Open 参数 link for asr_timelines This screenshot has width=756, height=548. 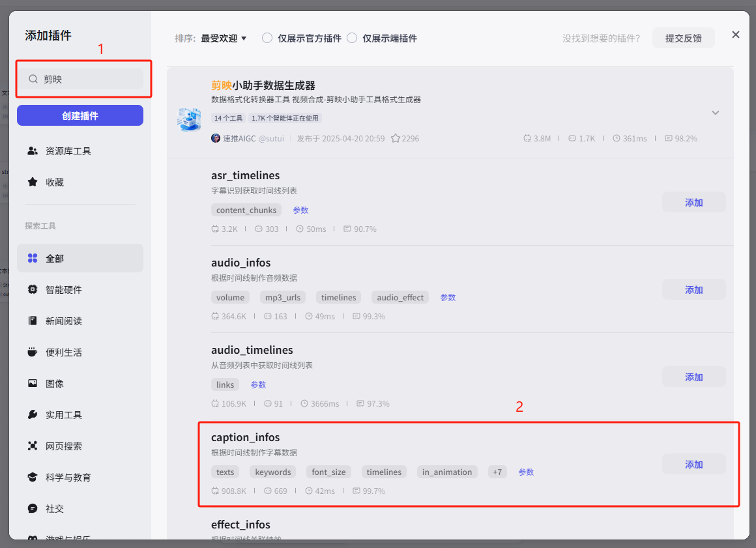[x=300, y=210]
